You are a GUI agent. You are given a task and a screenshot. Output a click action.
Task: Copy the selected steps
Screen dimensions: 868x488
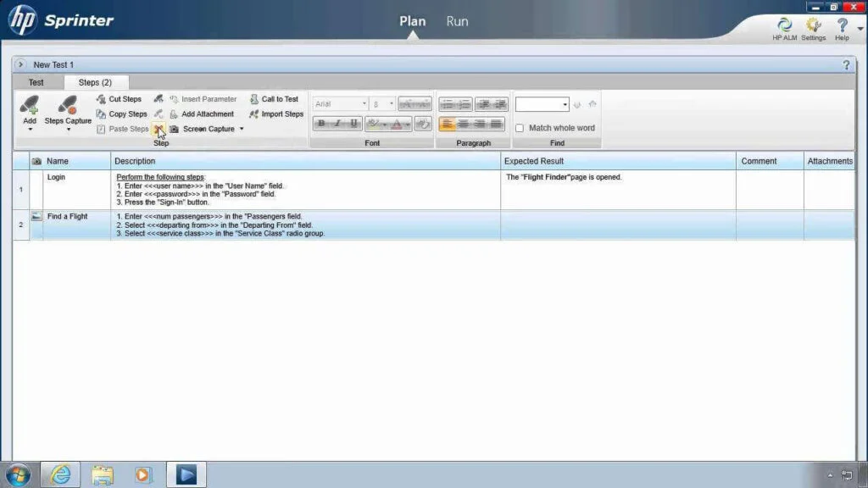121,114
